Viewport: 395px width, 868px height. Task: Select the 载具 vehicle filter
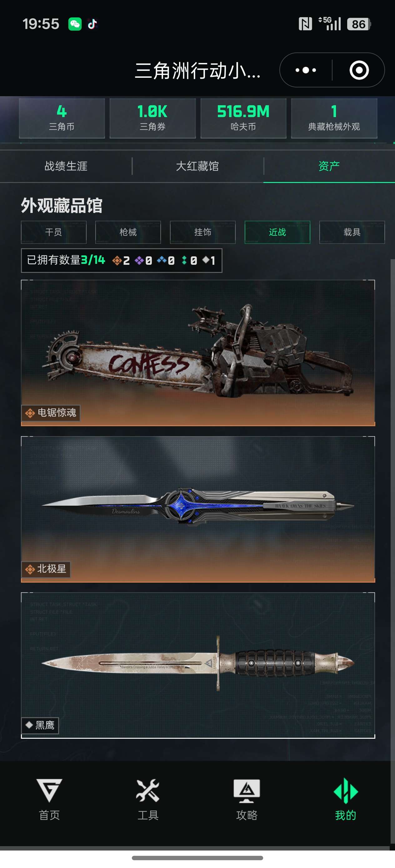(x=352, y=232)
